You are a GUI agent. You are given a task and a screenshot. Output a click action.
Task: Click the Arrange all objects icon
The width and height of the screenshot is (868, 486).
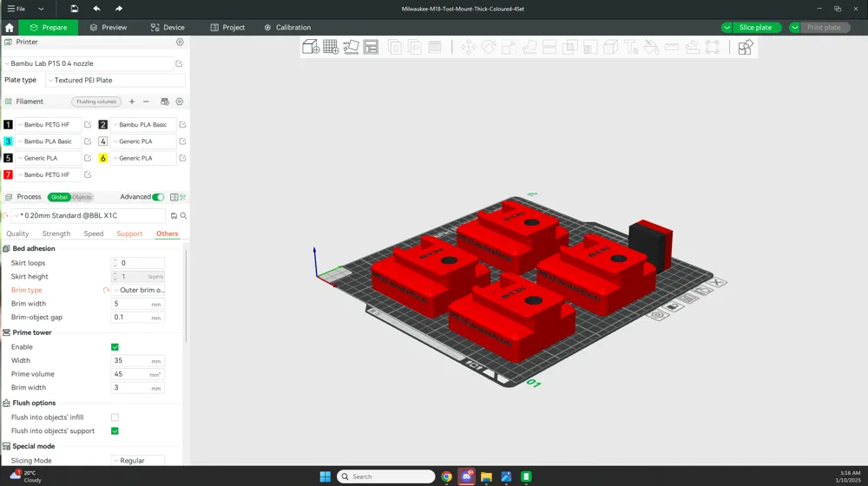click(x=371, y=47)
